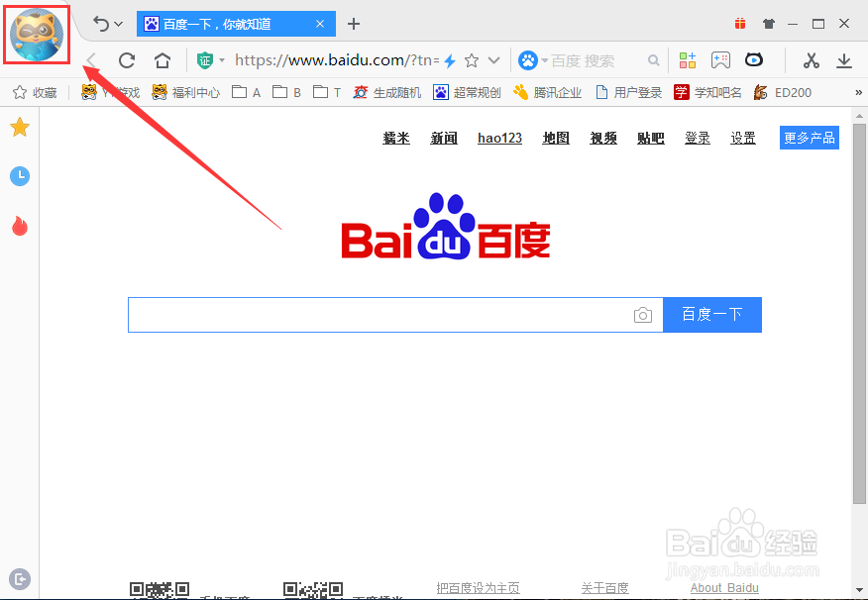This screenshot has width=868, height=600.
Task: Click the lightning speed mode icon
Action: [450, 60]
